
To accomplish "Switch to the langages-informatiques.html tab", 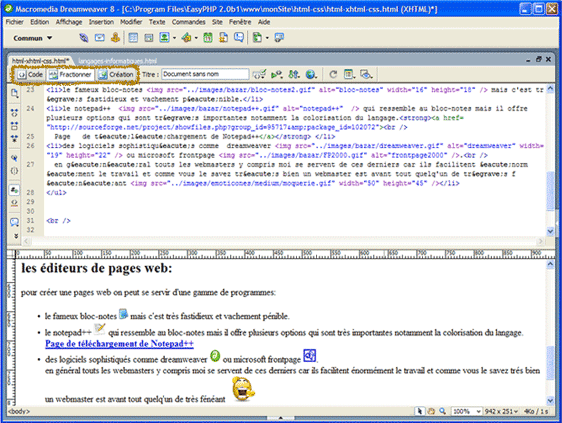I will 117,61.
